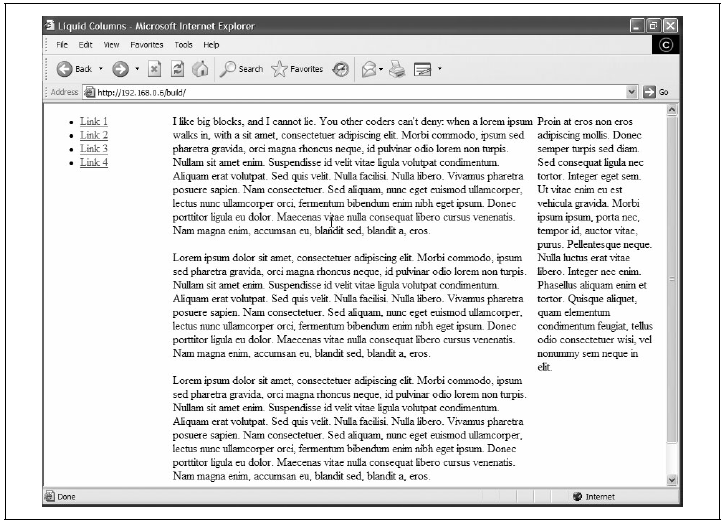The image size is (727, 525).
Task: Open the File menu
Action: click(x=62, y=45)
